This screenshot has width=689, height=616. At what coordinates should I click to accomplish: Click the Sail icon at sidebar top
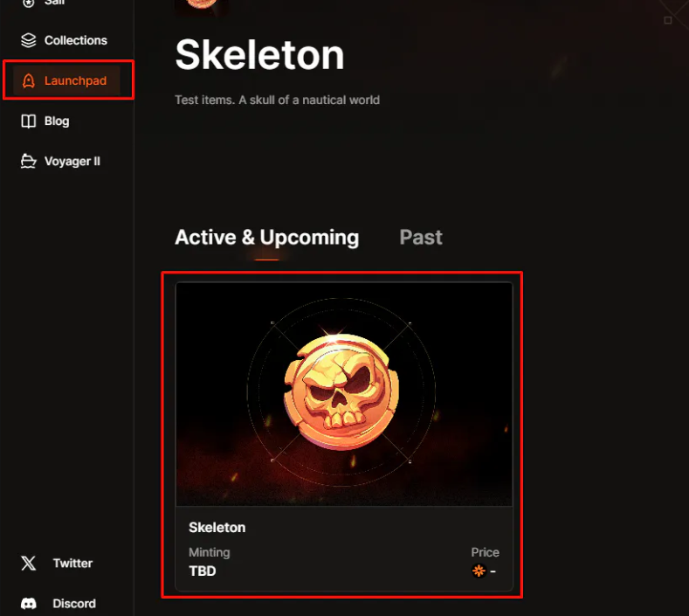point(29,3)
